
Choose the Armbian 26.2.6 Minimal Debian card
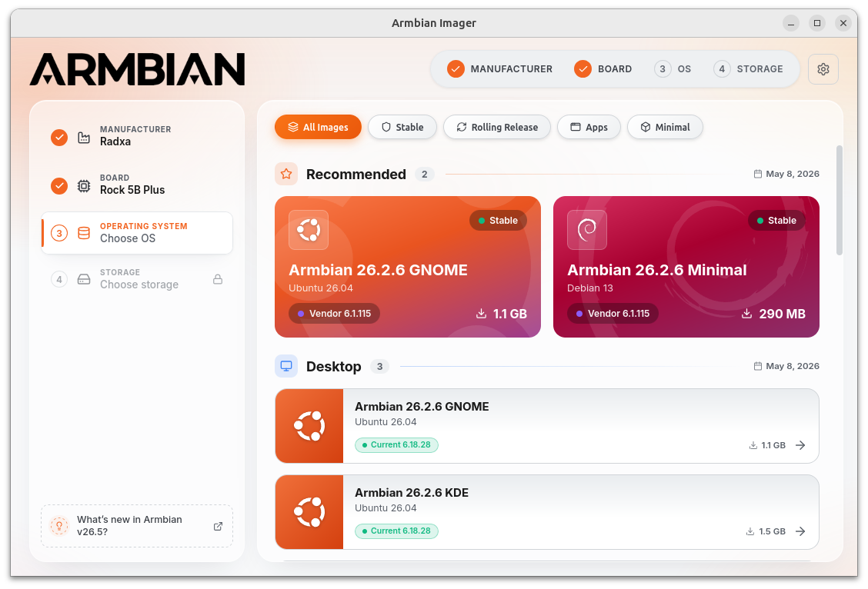[x=686, y=267]
